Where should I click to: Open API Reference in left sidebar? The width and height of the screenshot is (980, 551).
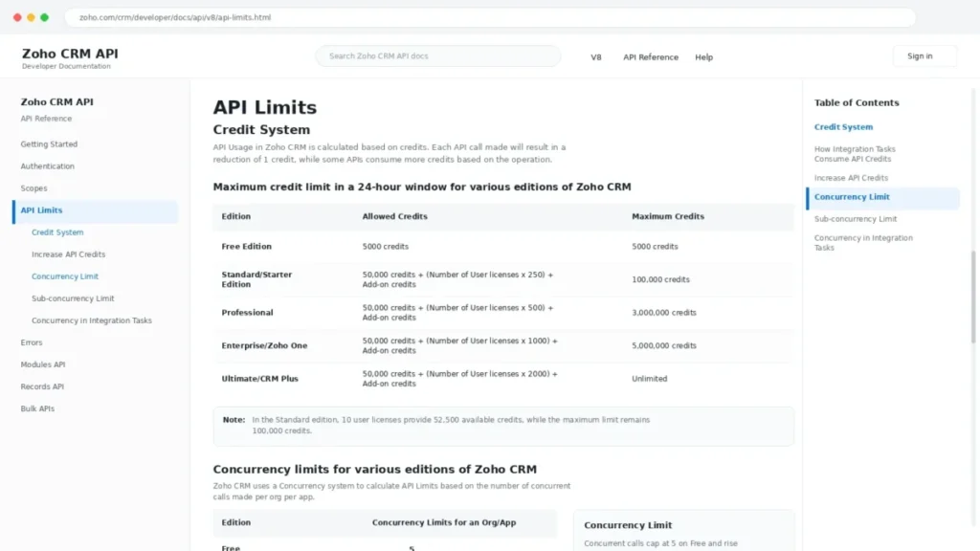coord(46,119)
